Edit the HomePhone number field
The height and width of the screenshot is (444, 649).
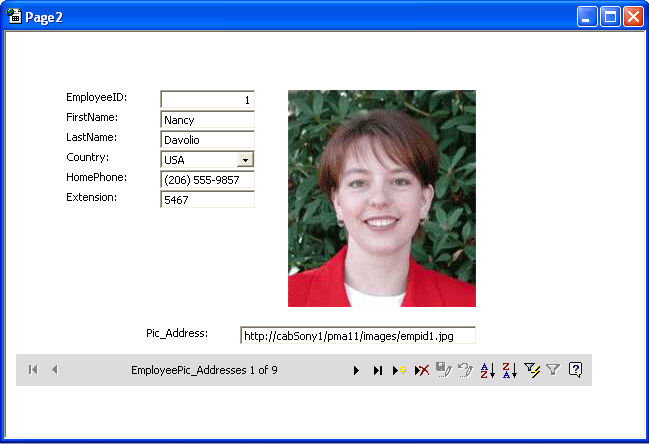point(207,180)
